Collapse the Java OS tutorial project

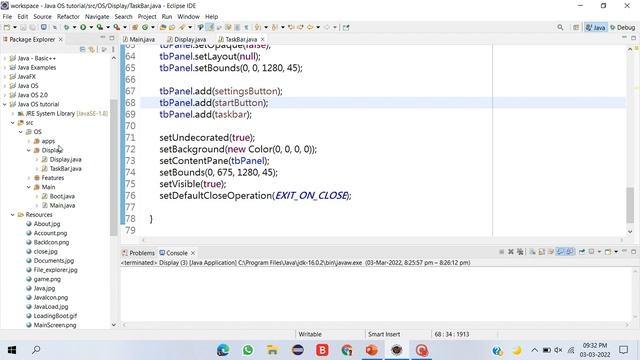coord(5,104)
